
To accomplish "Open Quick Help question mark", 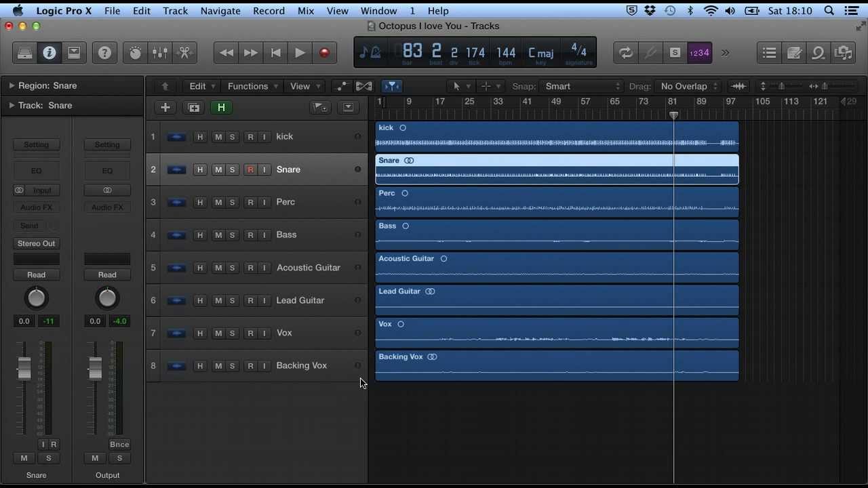I will 104,53.
